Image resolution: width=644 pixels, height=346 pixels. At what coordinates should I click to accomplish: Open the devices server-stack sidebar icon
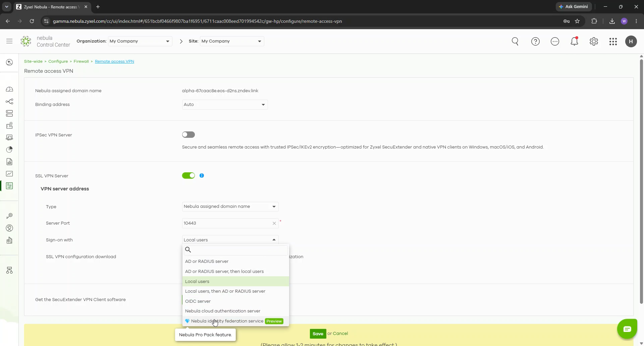[9, 113]
